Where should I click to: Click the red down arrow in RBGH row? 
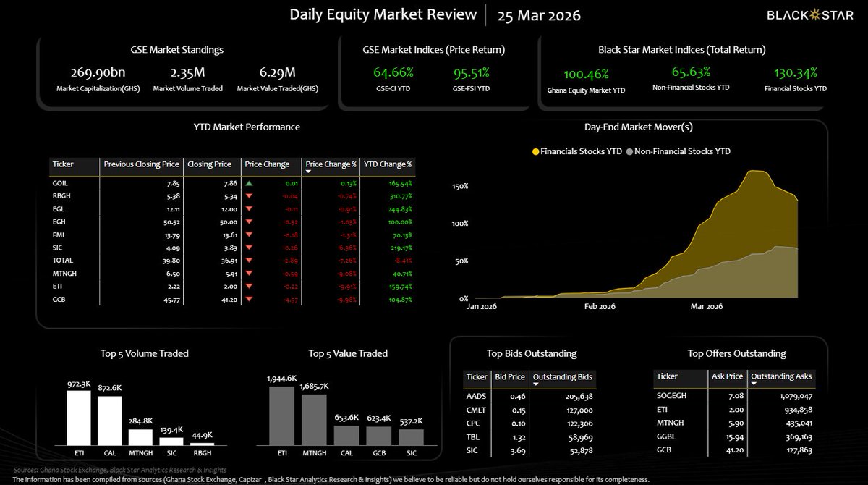[250, 195]
